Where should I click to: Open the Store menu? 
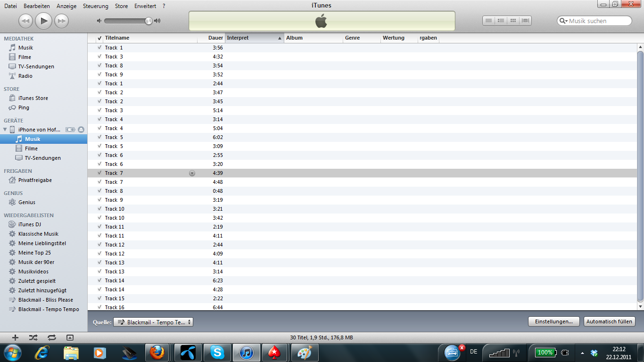[122, 6]
